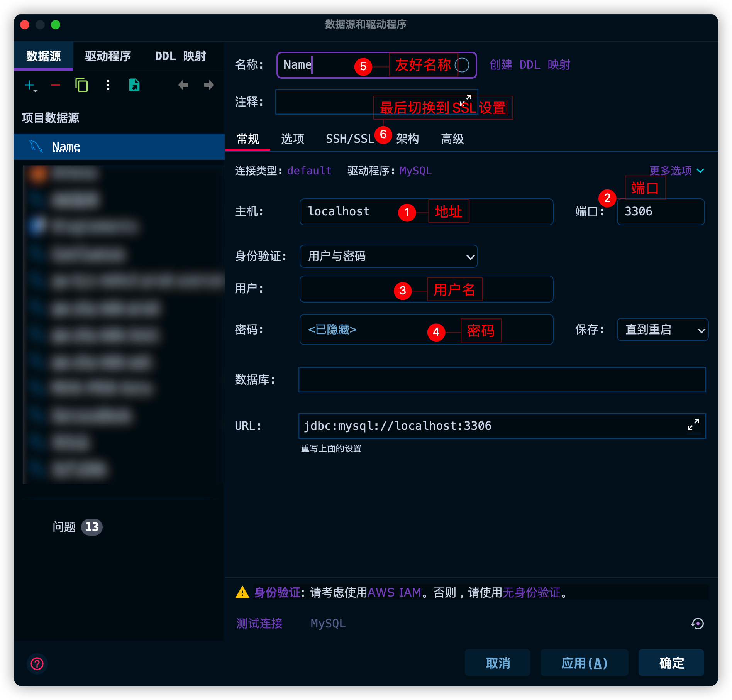Open the 保存 password save dropdown

[663, 330]
